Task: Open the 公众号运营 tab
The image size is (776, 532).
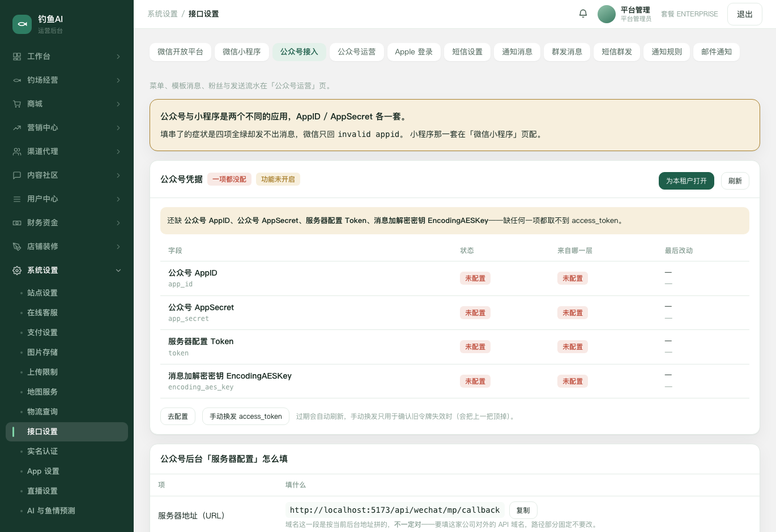Action: click(356, 52)
